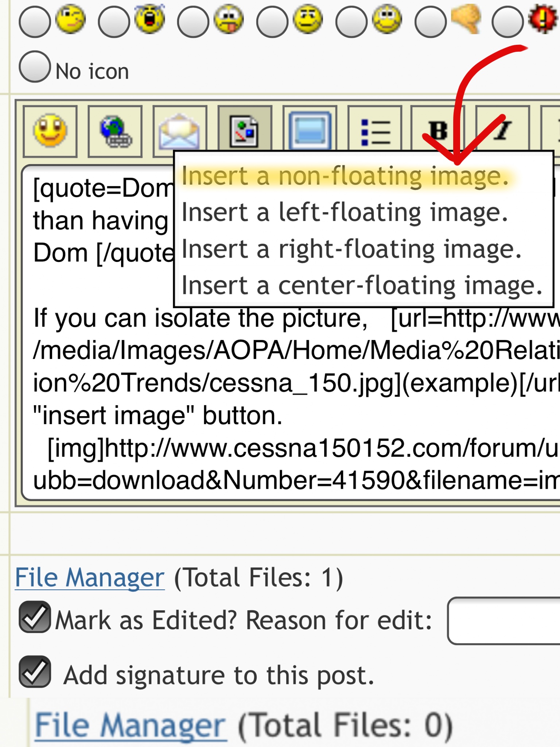
Task: Toggle italic formatting button
Action: click(502, 131)
